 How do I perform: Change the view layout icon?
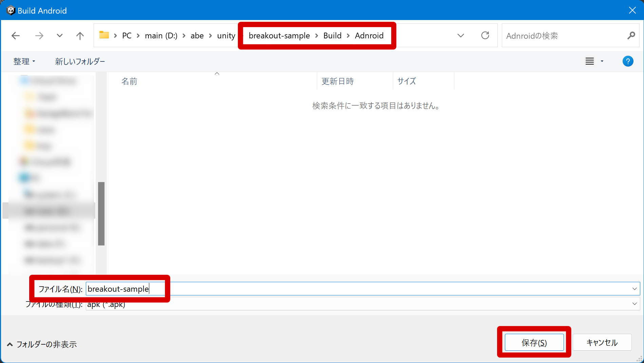click(x=590, y=61)
